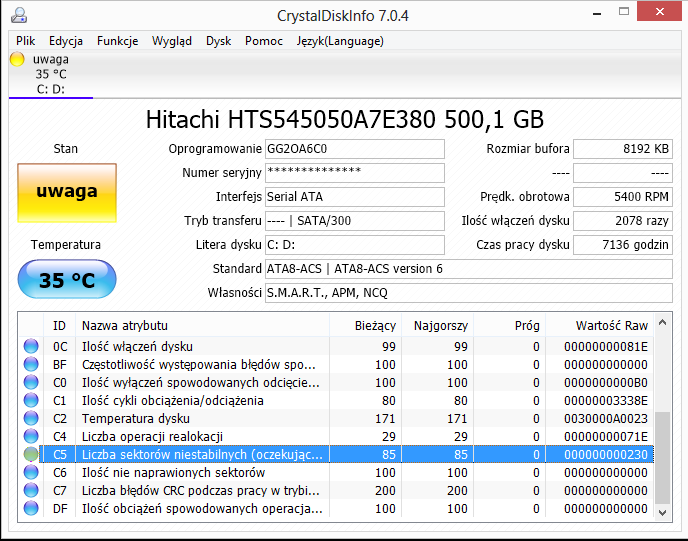Select the Częstotliwość występowania błędów row
The height and width of the screenshot is (541, 688).
pos(336,364)
